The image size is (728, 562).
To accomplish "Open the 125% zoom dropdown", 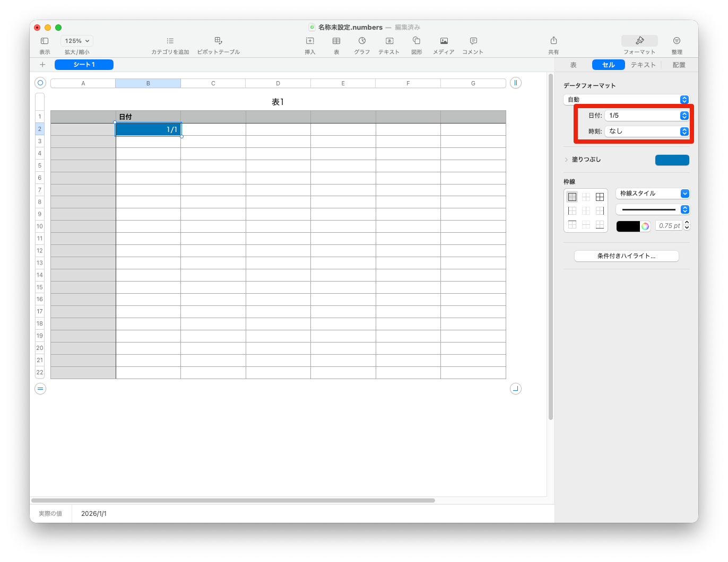I will click(77, 41).
